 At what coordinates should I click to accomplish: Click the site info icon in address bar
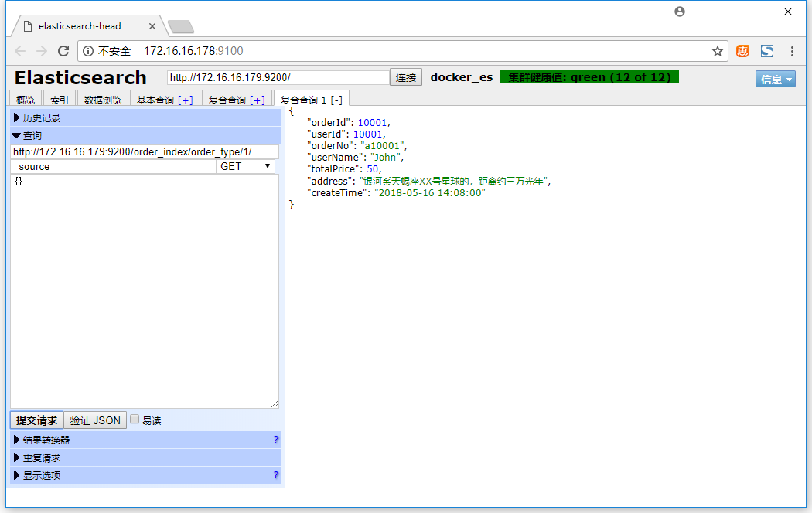(87, 51)
